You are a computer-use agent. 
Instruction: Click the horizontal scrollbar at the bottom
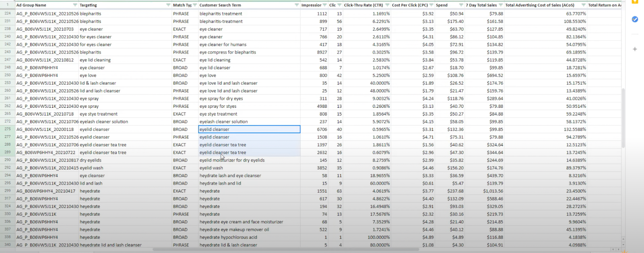point(286,249)
